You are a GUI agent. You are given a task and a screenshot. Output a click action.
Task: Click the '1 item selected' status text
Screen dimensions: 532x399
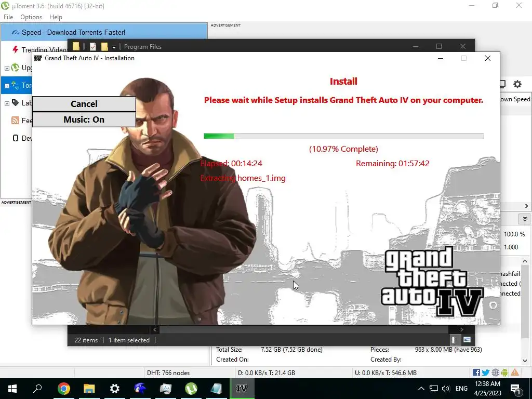click(x=129, y=340)
